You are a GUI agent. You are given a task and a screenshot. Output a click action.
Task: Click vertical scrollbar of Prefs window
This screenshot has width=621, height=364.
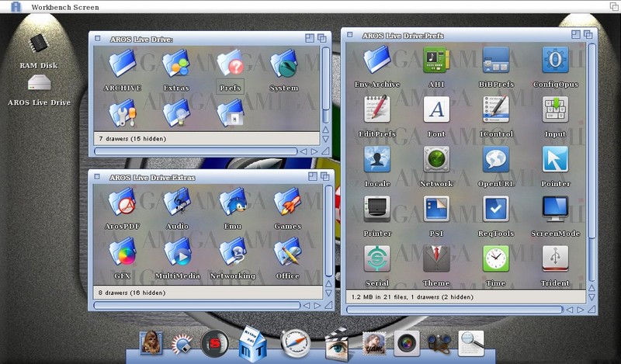click(x=592, y=162)
